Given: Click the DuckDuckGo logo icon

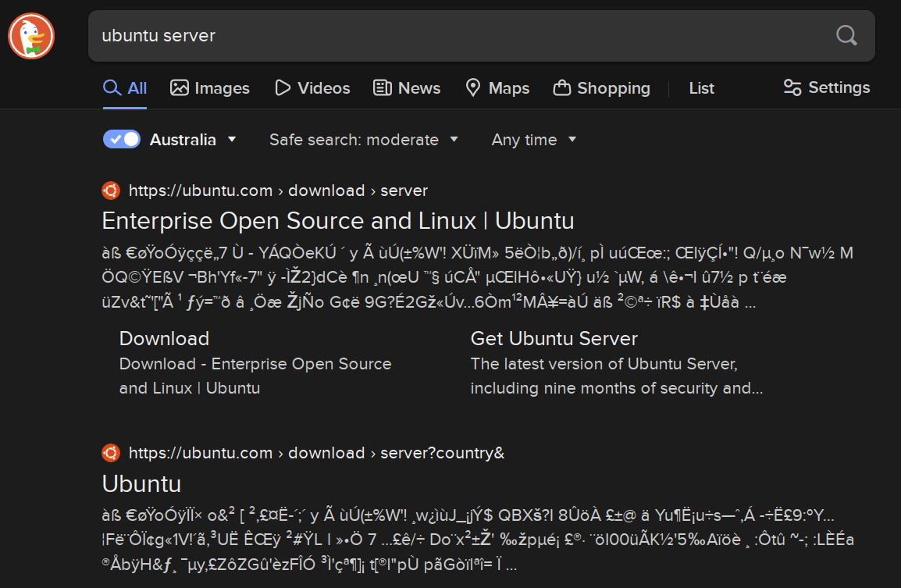Looking at the screenshot, I should pos(31,36).
